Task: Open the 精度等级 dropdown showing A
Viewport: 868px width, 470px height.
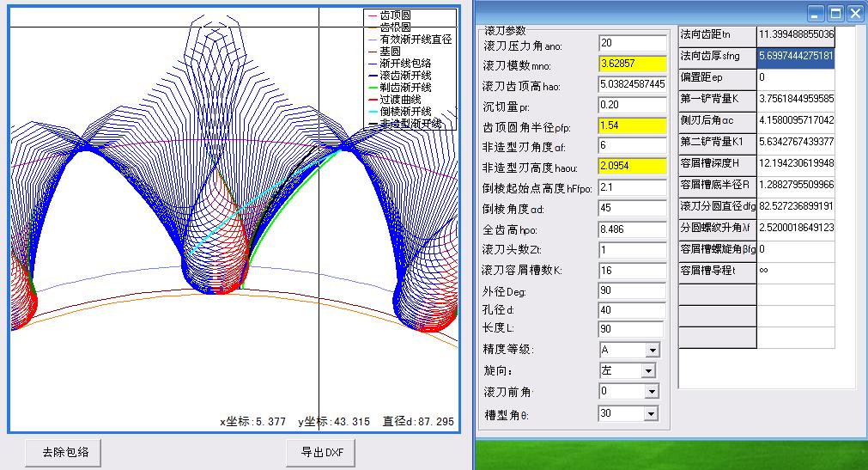Action: point(653,351)
